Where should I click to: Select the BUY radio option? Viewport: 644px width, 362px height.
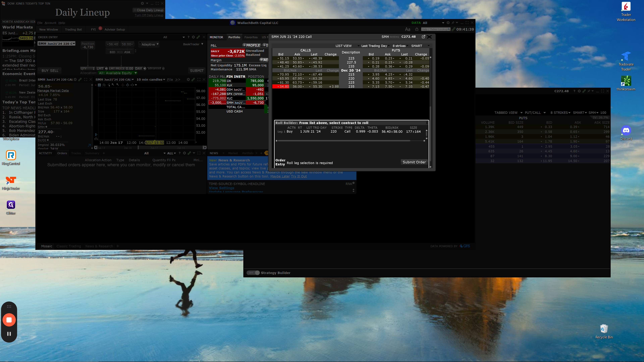(45, 71)
